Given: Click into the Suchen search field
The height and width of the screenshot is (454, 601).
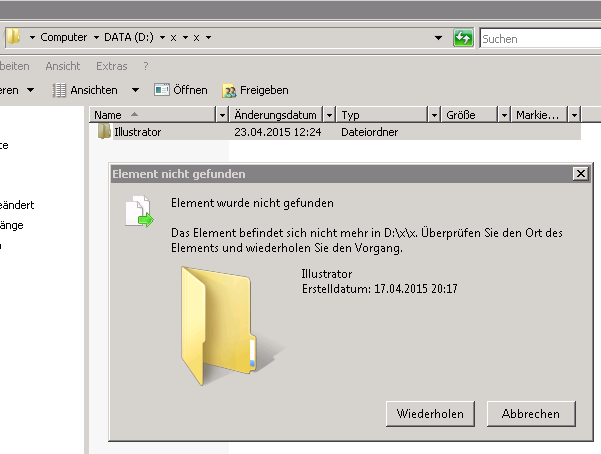Looking at the screenshot, I should pyautogui.click(x=540, y=39).
